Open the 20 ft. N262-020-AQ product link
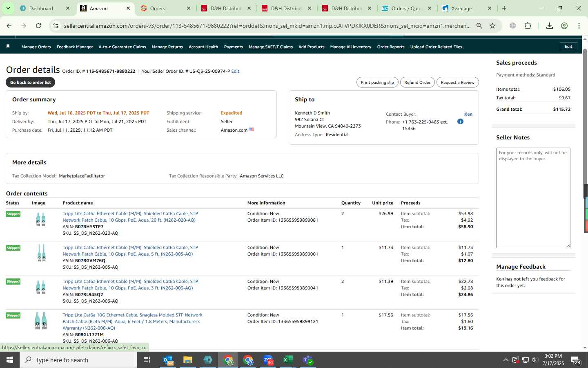Screen dimensions: 588x368 [130, 217]
